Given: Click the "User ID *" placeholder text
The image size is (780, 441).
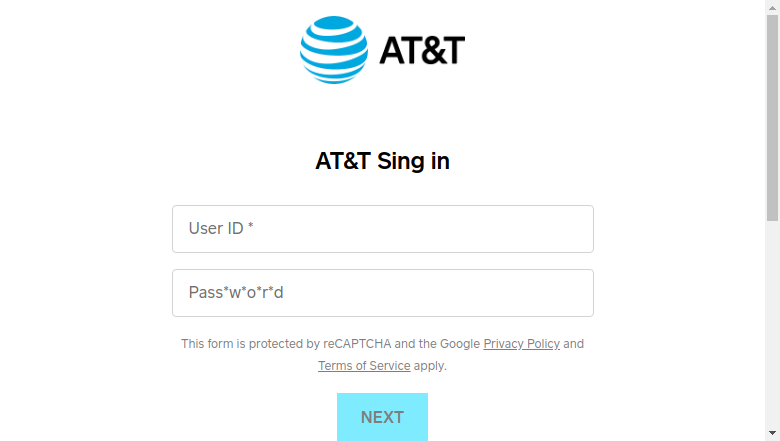Looking at the screenshot, I should click(221, 228).
